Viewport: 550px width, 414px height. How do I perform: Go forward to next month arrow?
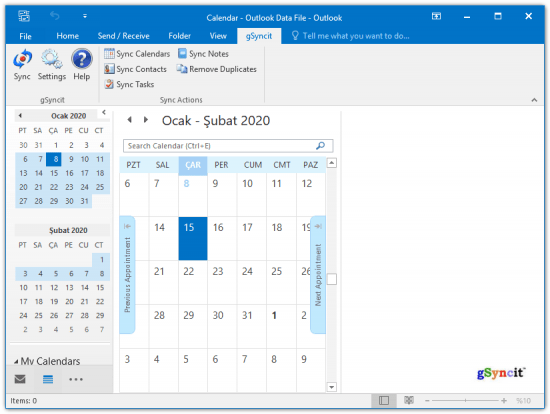(x=146, y=120)
